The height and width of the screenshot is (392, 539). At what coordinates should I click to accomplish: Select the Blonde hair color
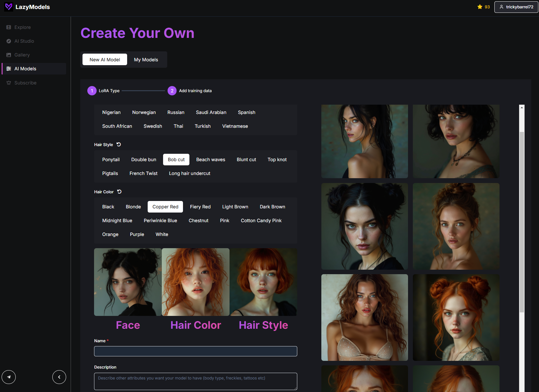click(x=133, y=207)
